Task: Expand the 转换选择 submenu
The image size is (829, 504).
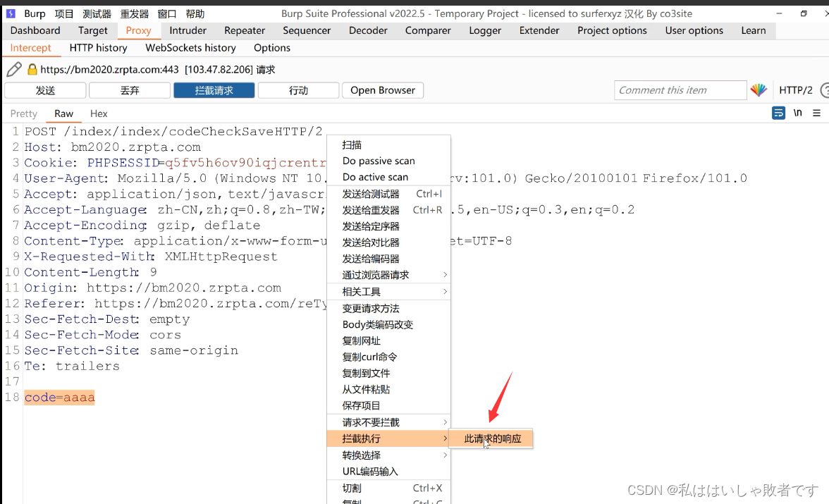Action: [x=389, y=455]
